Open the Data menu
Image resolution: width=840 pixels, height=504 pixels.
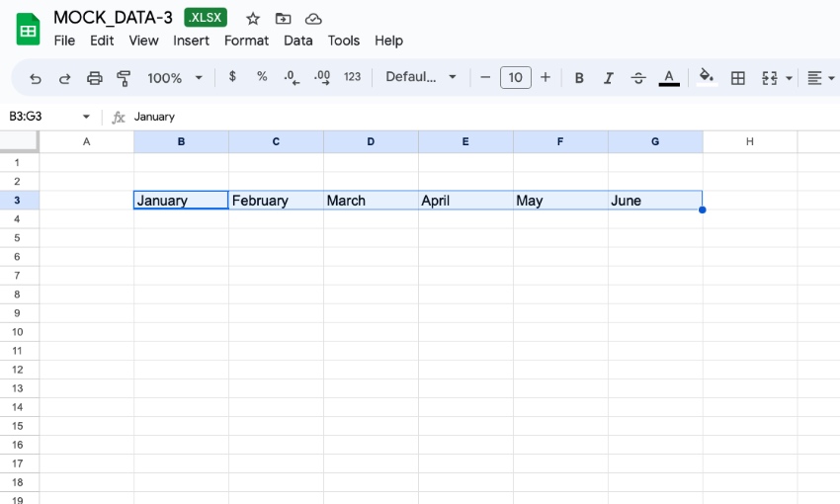tap(297, 41)
